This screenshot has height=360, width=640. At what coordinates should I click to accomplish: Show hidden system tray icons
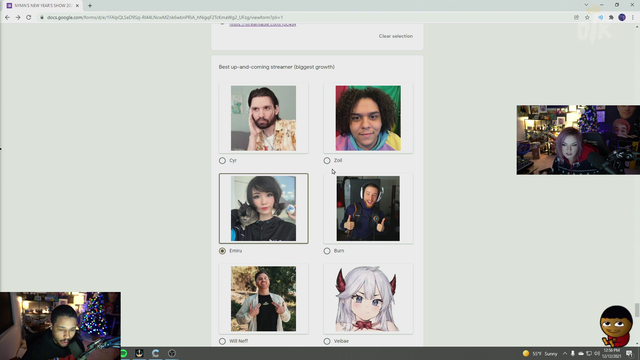pyautogui.click(x=565, y=353)
